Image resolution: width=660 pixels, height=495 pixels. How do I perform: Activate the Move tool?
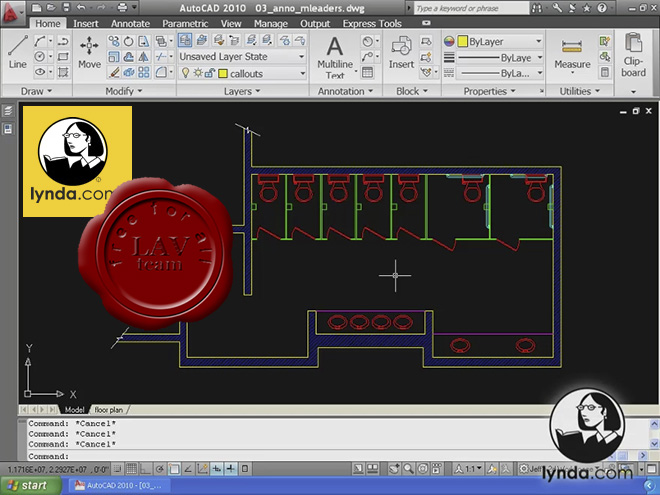(x=89, y=52)
